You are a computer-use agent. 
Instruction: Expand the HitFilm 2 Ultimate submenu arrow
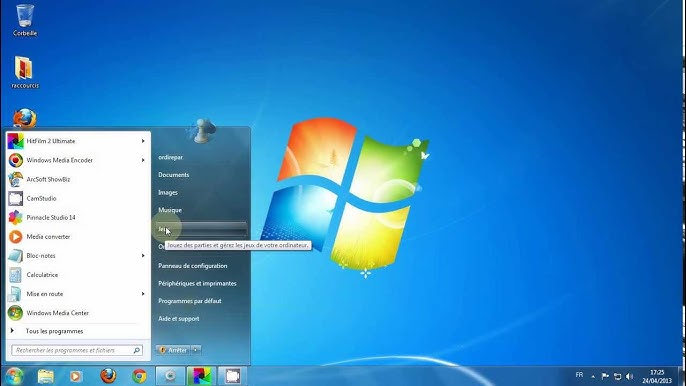[143, 141]
